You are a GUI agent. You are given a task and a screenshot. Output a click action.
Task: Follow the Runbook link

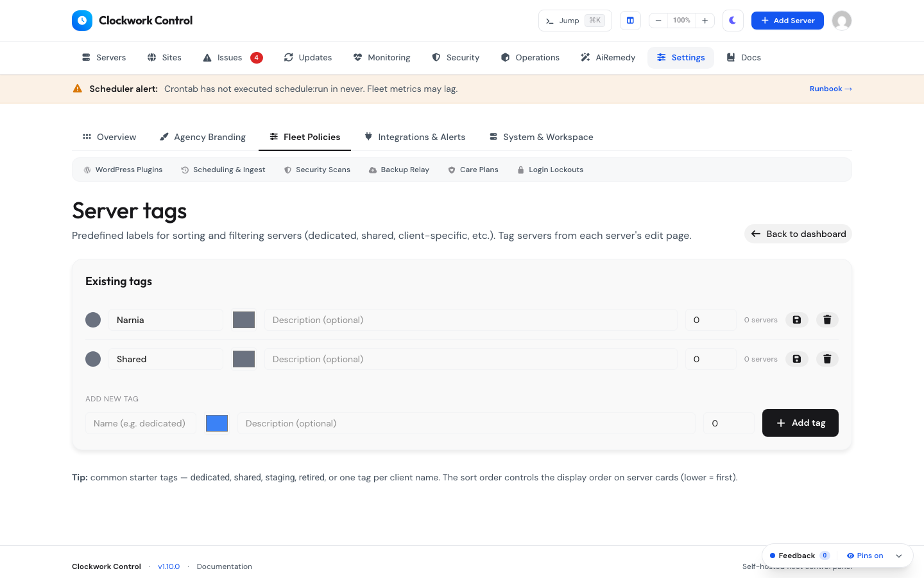[x=831, y=89]
